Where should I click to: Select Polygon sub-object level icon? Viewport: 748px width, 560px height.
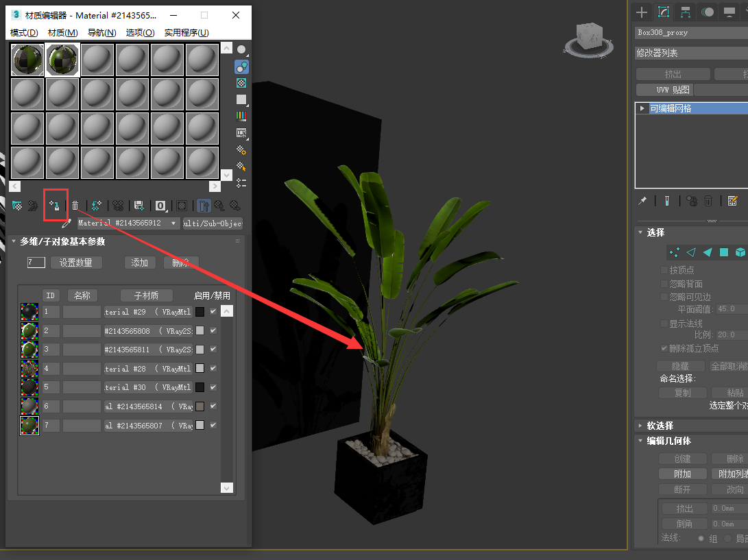(724, 252)
